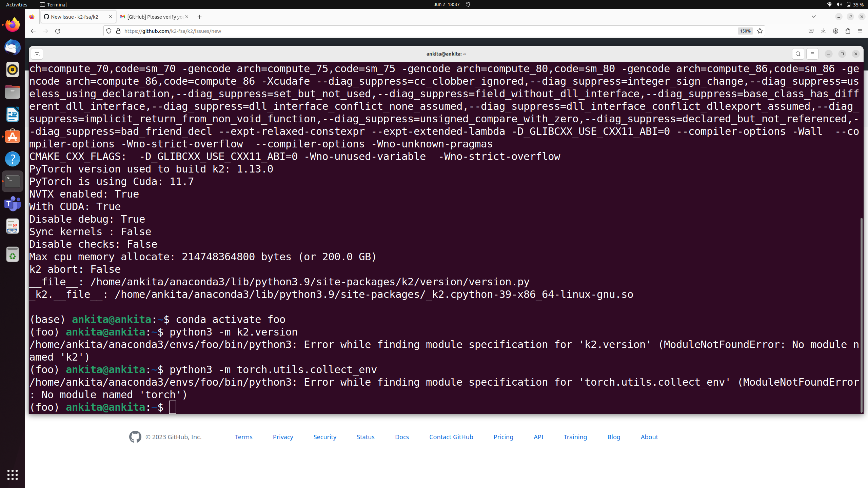Open a new terminal tab
The width and height of the screenshot is (868, 488).
click(x=37, y=54)
